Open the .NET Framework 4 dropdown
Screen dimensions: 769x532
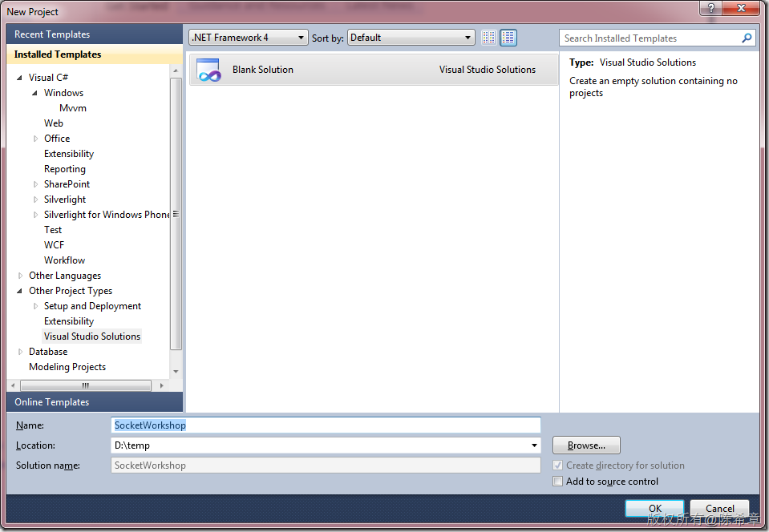248,38
